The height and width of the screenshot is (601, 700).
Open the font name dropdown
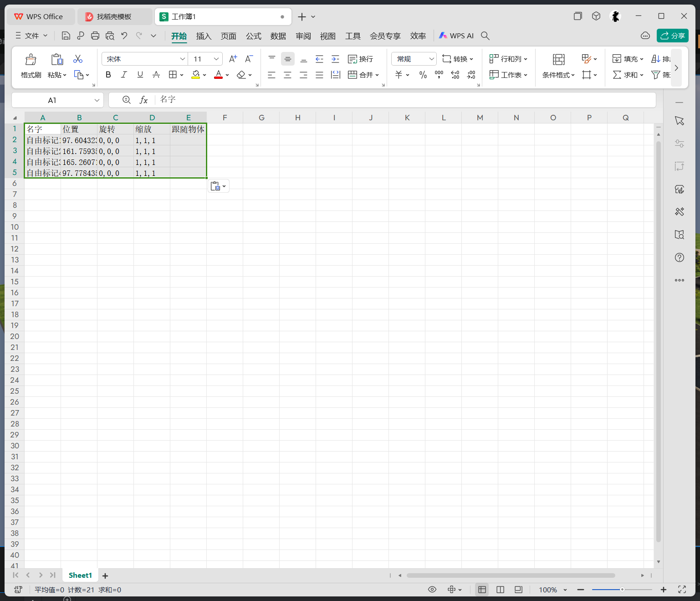pos(182,59)
